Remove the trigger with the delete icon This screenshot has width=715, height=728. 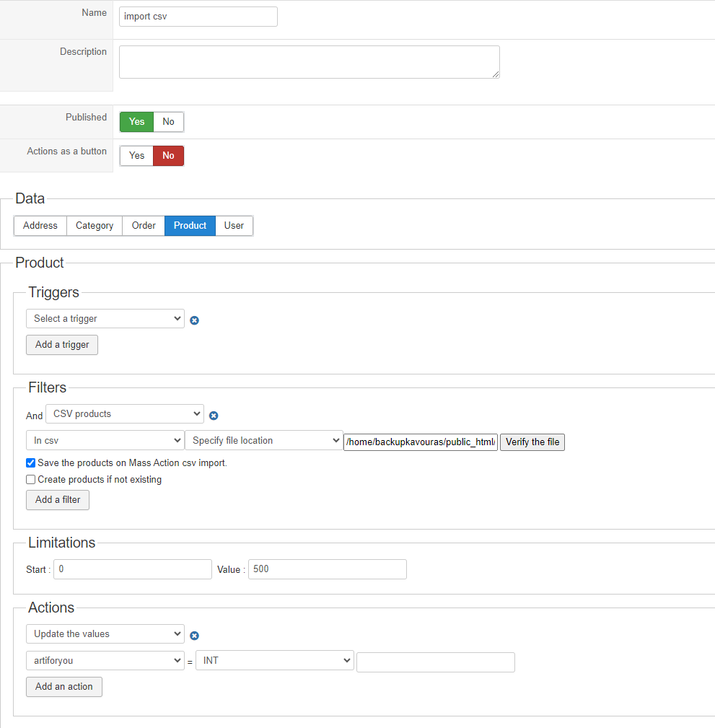pos(195,320)
